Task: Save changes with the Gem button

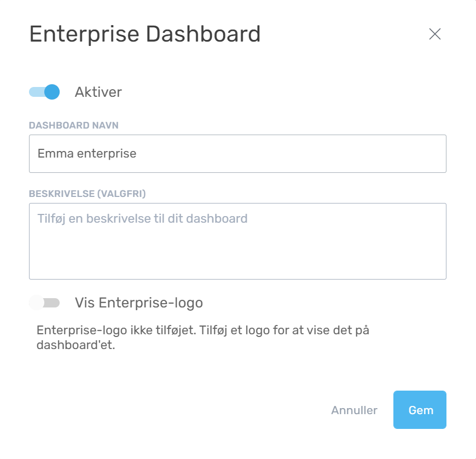Action: click(420, 410)
